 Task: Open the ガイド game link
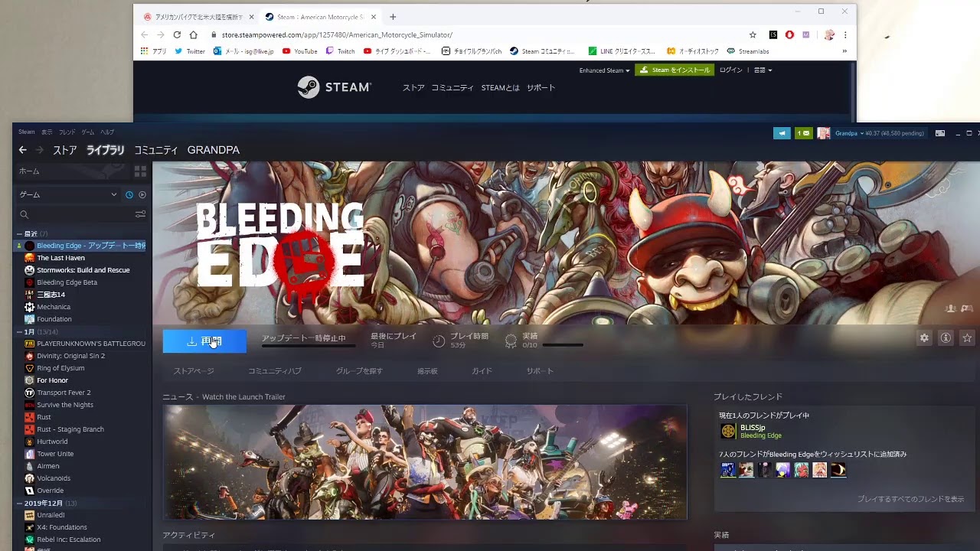[482, 371]
